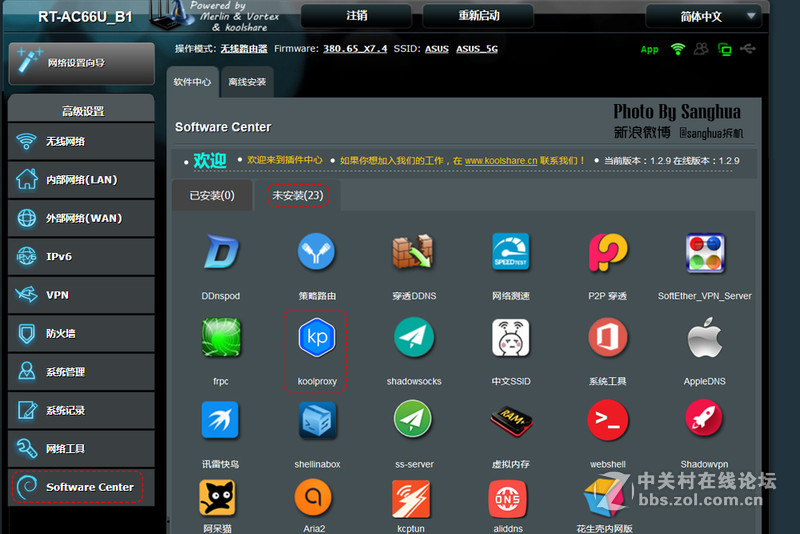Click the green network clients status icon
The width and height of the screenshot is (800, 534).
coord(724,49)
